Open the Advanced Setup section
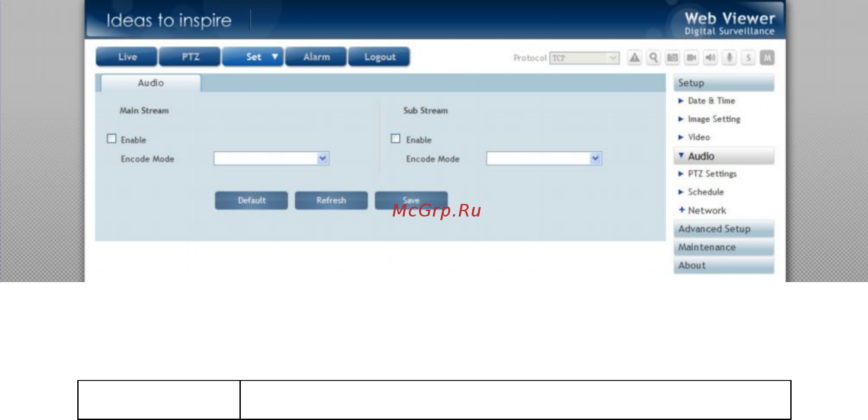This screenshot has height=420, width=868. (724, 229)
